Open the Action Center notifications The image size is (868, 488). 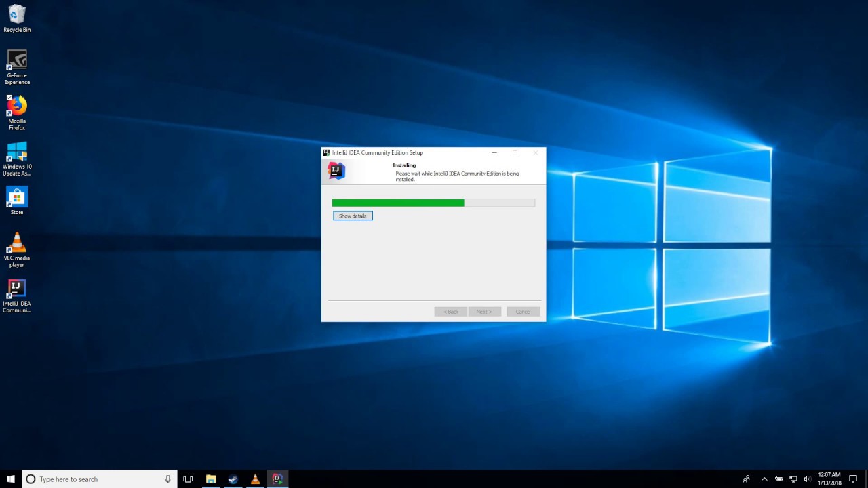[853, 479]
